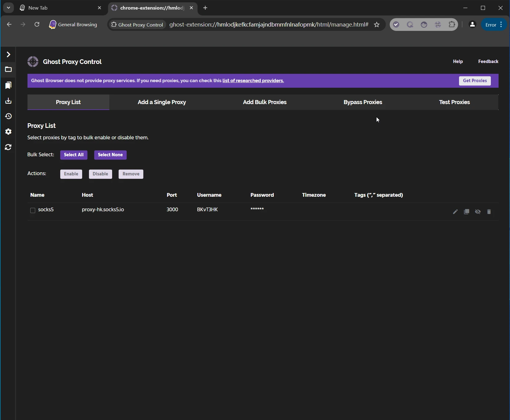The image size is (510, 420).
Task: Click the socks5 proxy name
Action: point(46,210)
